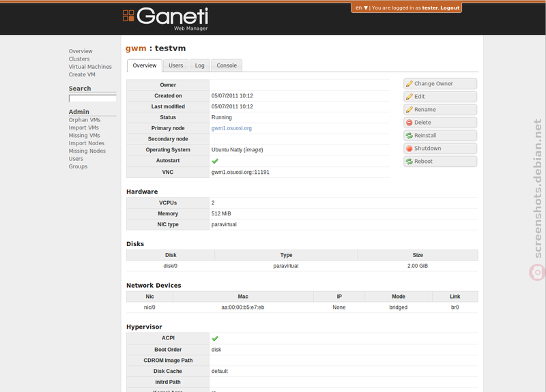Click the Shutdown button
Image resolution: width=546 pixels, height=392 pixels.
coord(440,149)
